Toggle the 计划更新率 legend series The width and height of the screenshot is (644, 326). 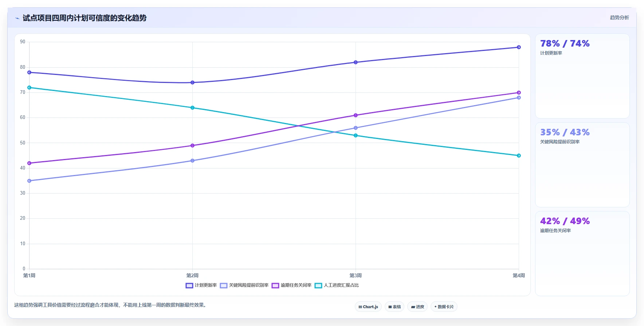[x=201, y=285]
